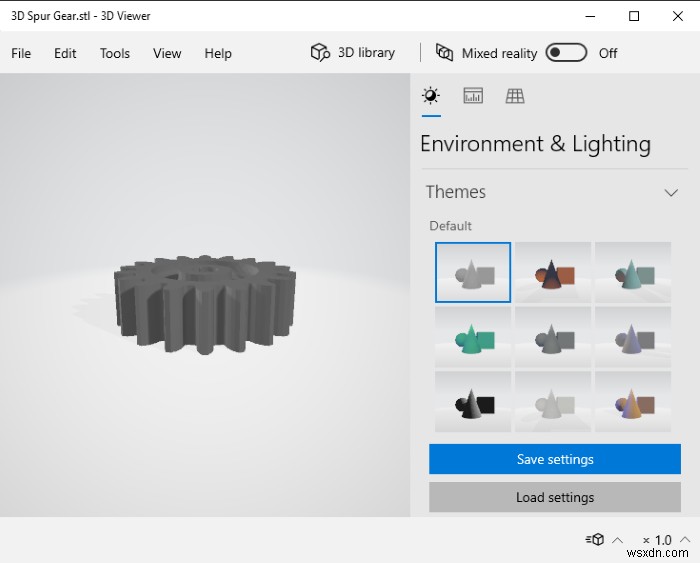This screenshot has width=700, height=563.
Task: Select the lavender cone theme thumbnail
Action: coord(633,337)
